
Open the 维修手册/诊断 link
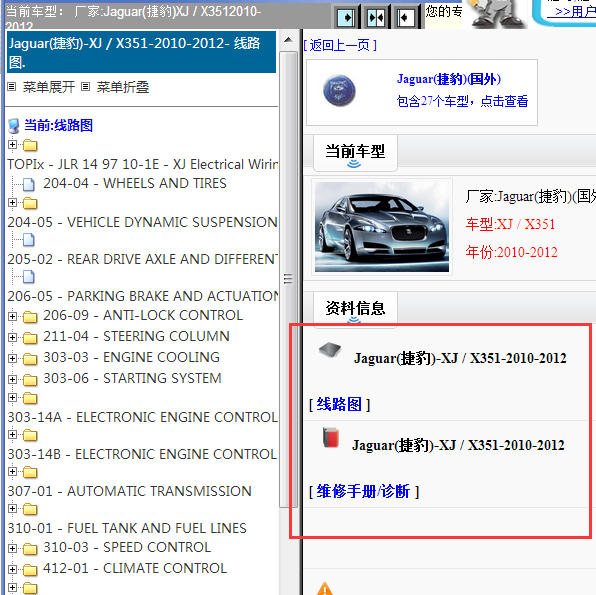[x=363, y=492]
